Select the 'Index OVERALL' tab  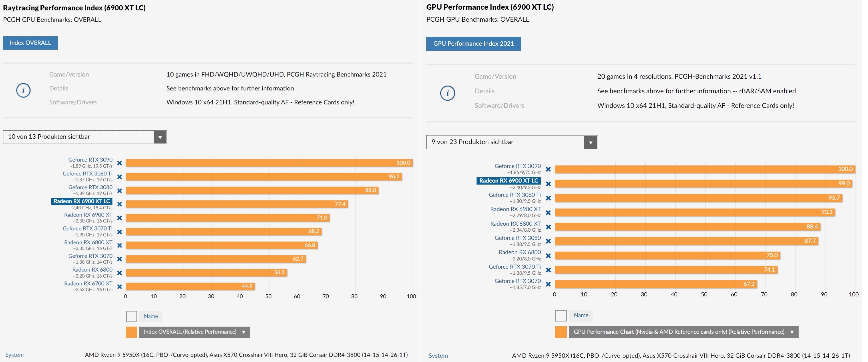pyautogui.click(x=30, y=43)
